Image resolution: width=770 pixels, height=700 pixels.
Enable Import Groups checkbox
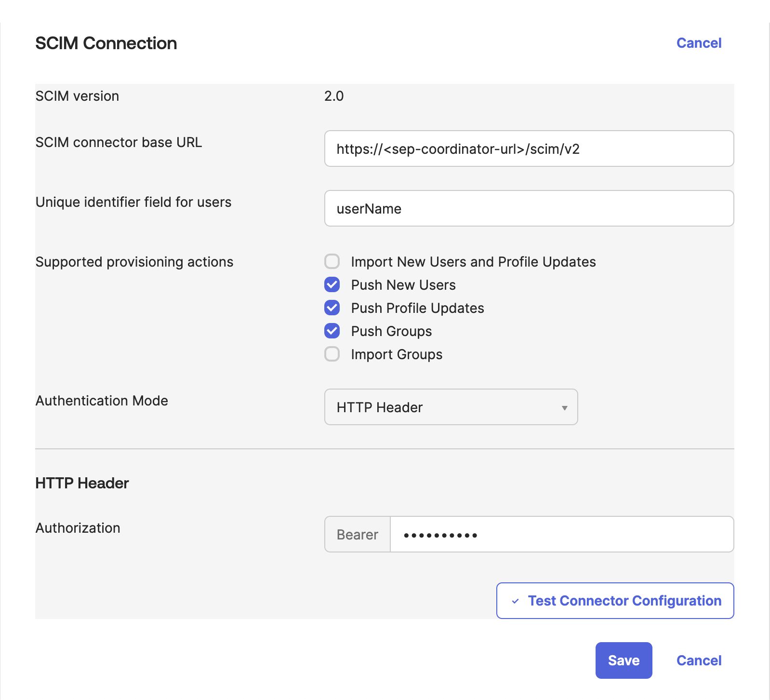click(x=332, y=354)
